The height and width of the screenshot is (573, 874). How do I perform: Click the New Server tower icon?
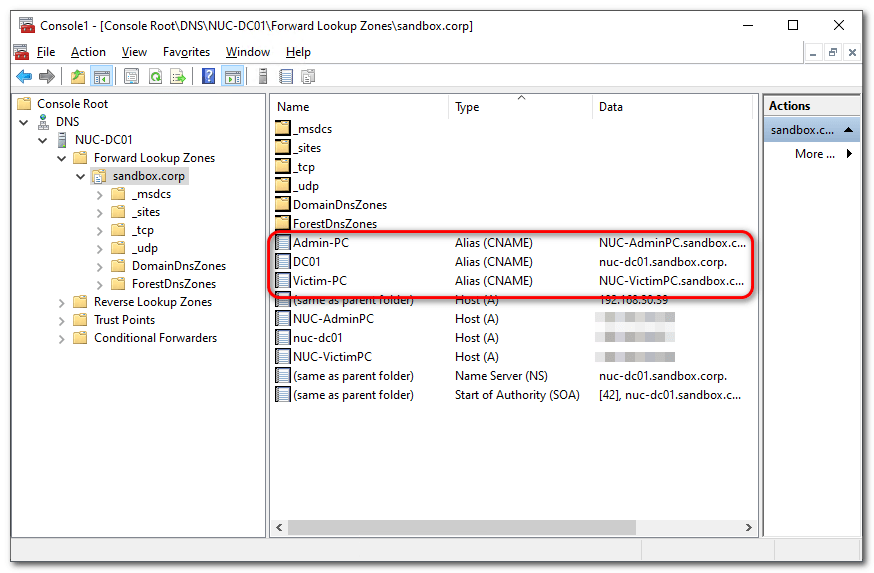point(263,76)
